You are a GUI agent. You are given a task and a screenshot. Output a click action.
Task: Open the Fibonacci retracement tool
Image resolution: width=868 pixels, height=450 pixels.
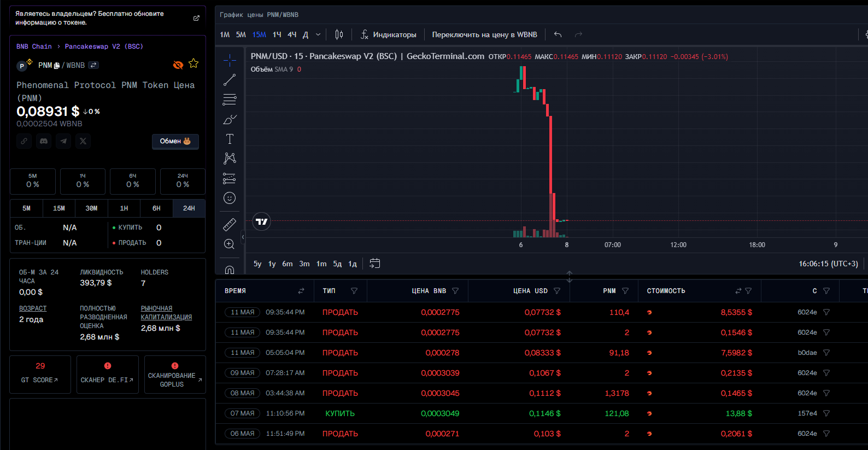[x=230, y=100]
